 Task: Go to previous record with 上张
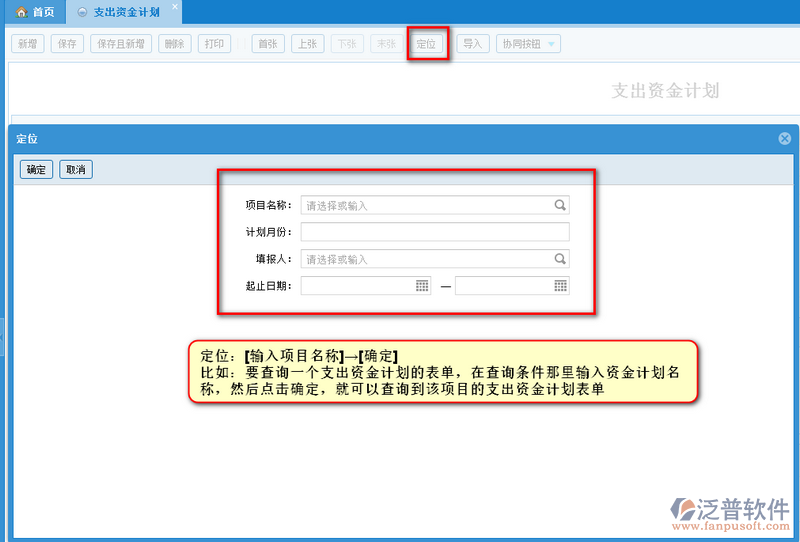pyautogui.click(x=308, y=44)
